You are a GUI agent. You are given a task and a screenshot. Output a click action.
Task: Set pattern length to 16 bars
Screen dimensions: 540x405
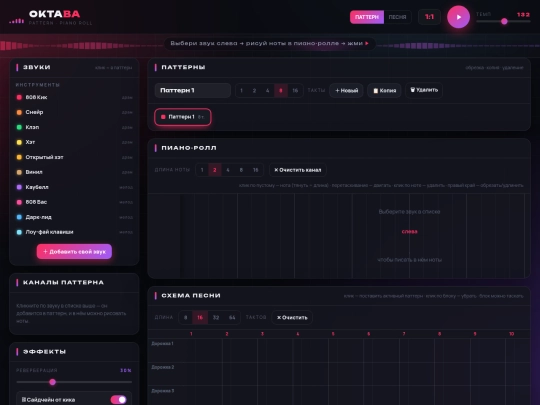295,91
